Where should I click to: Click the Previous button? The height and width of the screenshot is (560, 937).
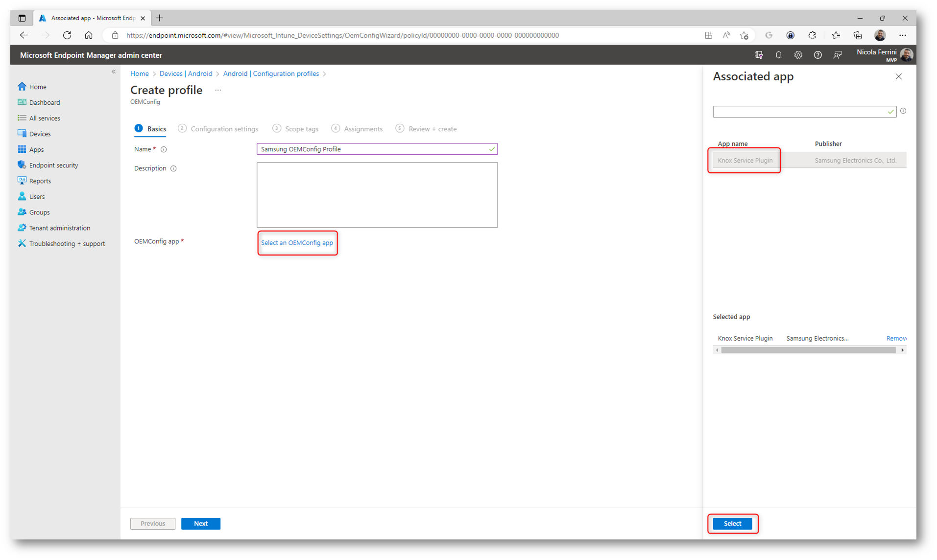(153, 523)
